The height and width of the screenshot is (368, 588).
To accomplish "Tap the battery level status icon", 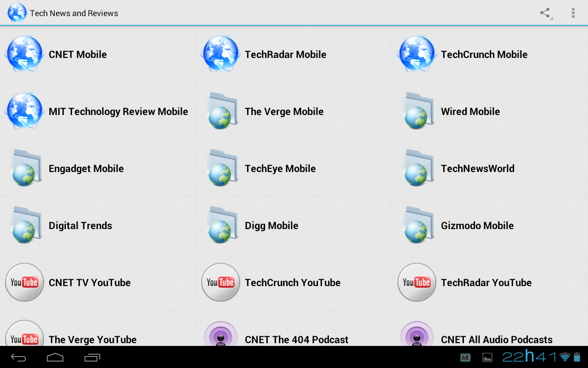I will 577,357.
